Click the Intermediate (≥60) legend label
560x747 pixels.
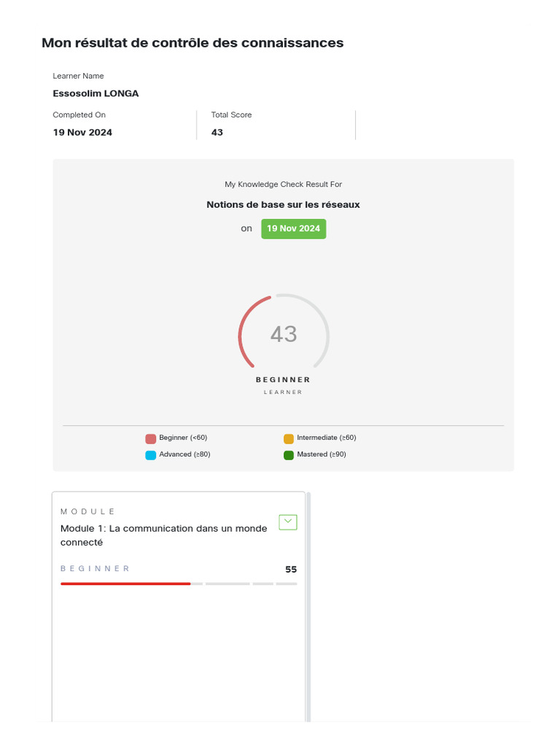point(327,438)
